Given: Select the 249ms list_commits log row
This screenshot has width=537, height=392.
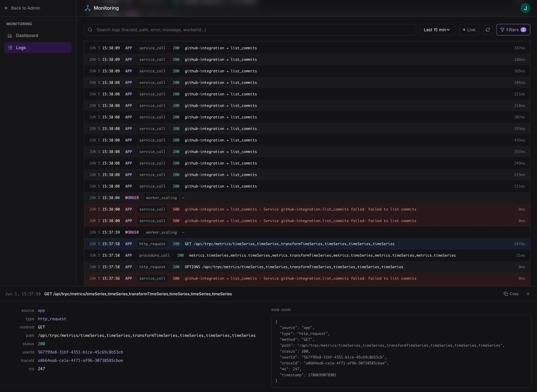Looking at the screenshot, I should (307, 163).
